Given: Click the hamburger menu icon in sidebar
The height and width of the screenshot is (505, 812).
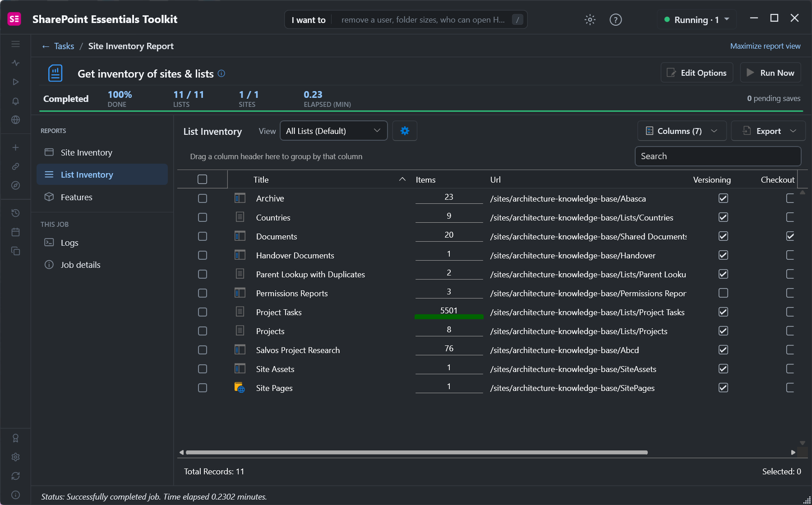Looking at the screenshot, I should (x=15, y=44).
